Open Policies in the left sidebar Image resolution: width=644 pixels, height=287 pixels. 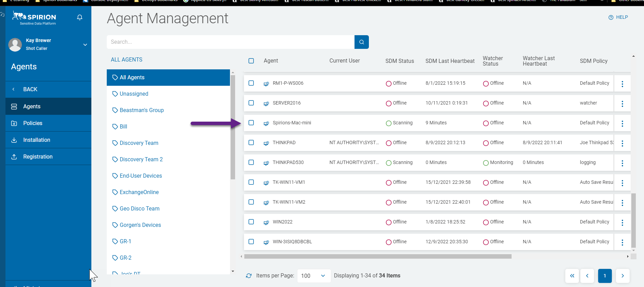33,123
